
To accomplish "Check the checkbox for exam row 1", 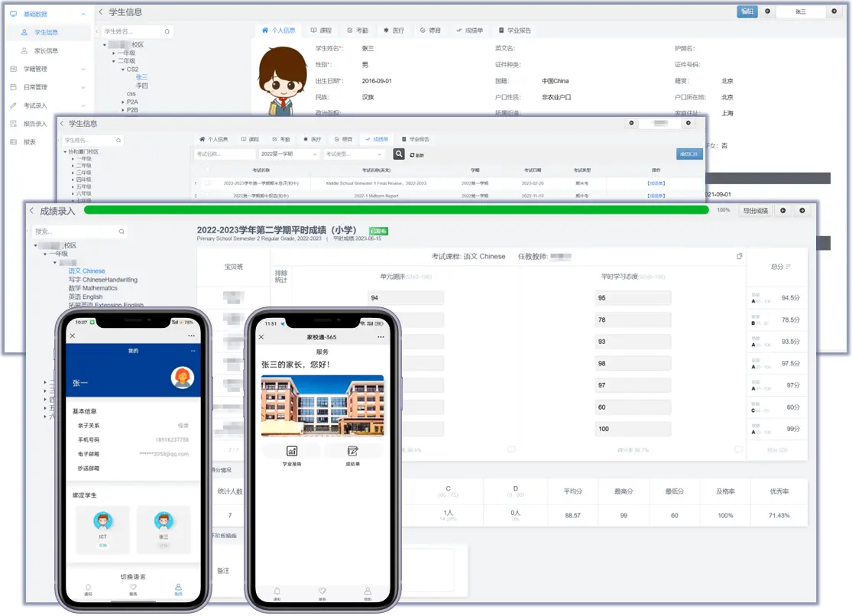I will [x=207, y=183].
